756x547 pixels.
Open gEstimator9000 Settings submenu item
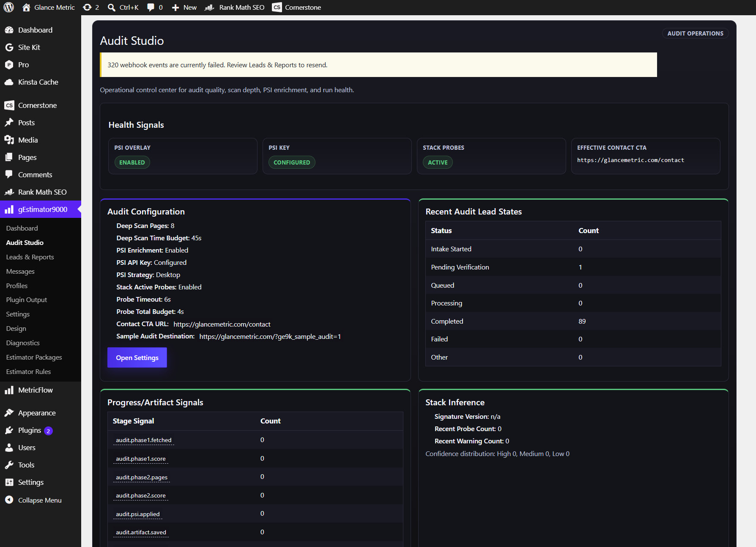click(x=18, y=314)
